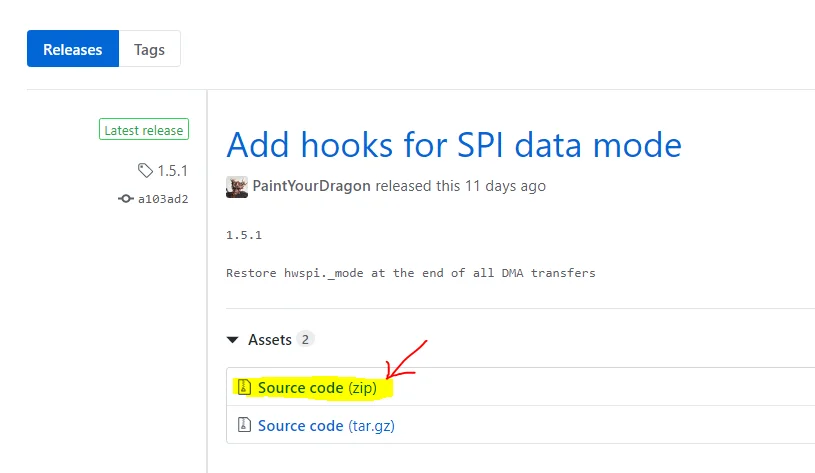Download Source code (zip)
Viewport: 815px width, 473px height.
317,388
